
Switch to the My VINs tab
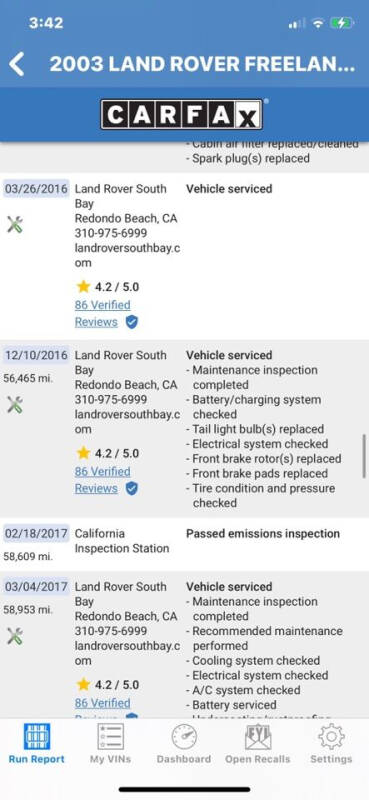(110, 743)
